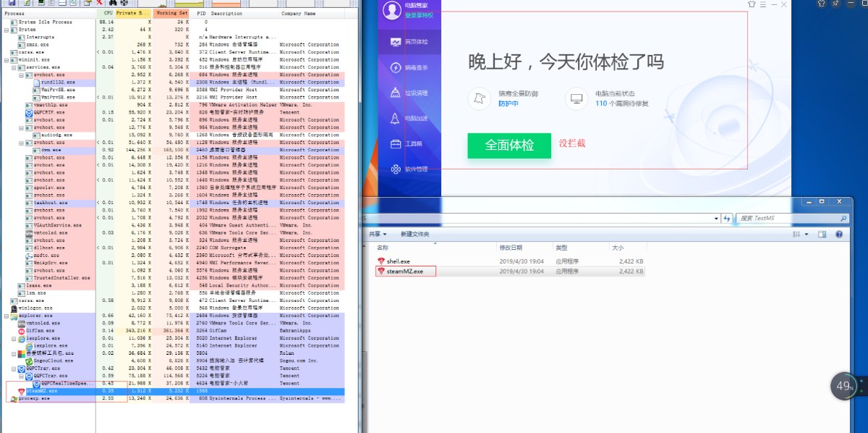
Task: Sort by Working Set column header
Action: coord(172,13)
